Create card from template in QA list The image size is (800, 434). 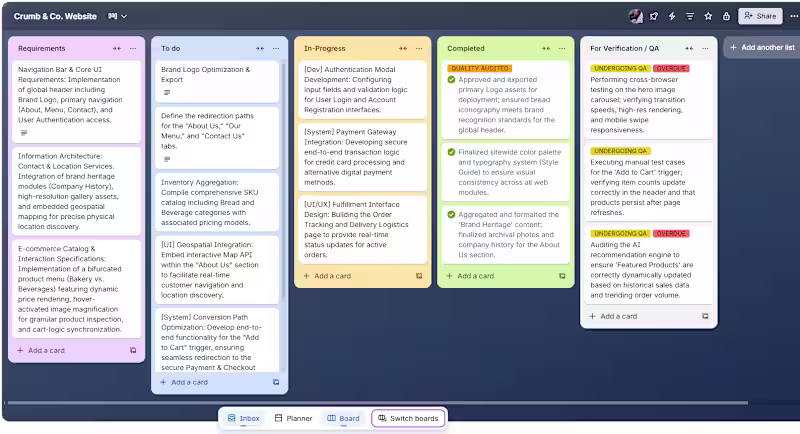click(705, 316)
